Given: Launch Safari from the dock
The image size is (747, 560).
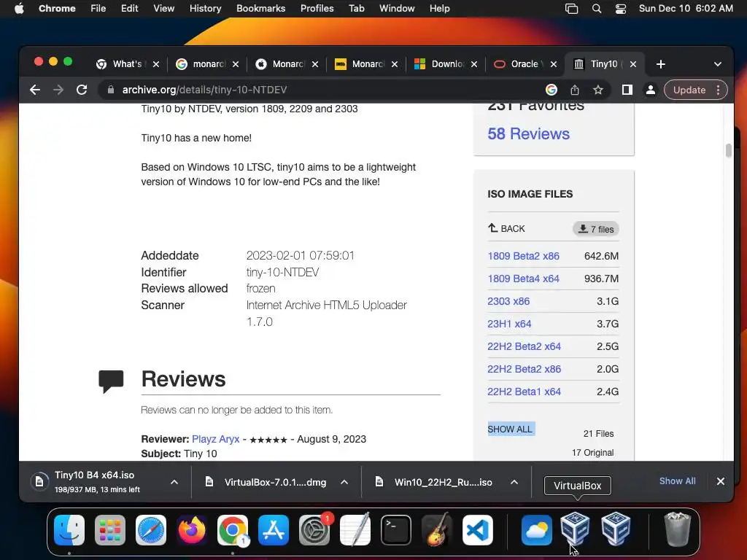Looking at the screenshot, I should coord(151,530).
